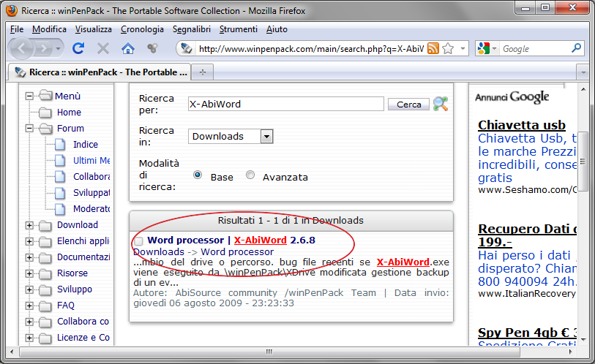Open the address bar history dropdown arrow
This screenshot has height=364, width=595.
[x=463, y=48]
